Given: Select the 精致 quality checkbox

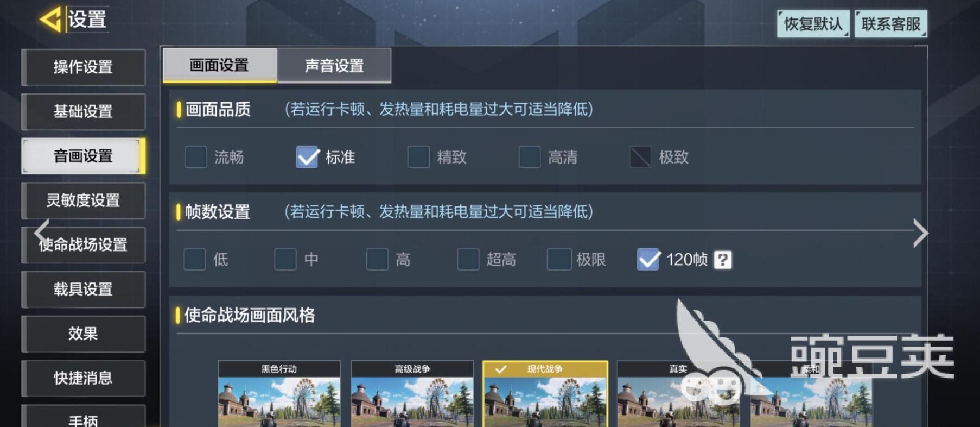Looking at the screenshot, I should click(418, 157).
